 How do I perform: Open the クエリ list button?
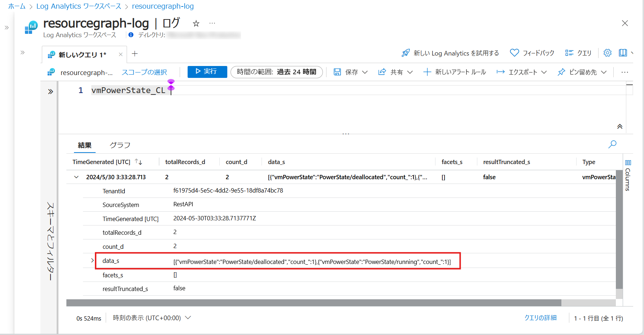click(x=578, y=53)
